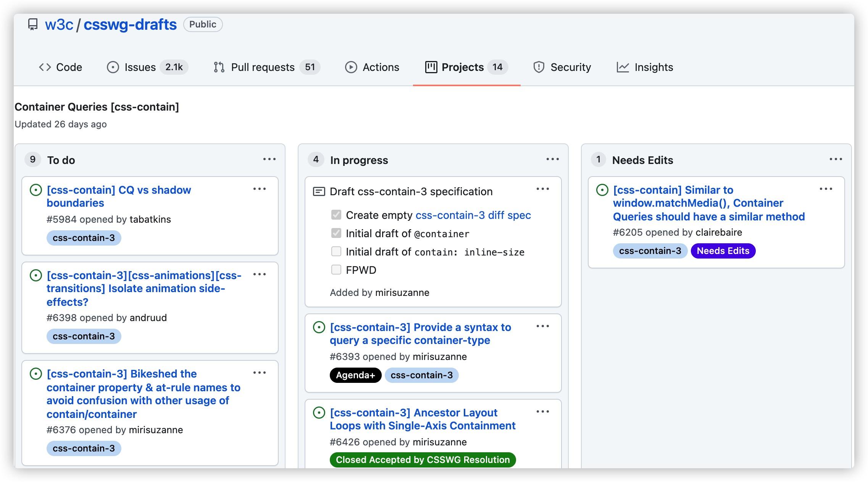Click the purple Needs Edits label
The image size is (868, 482).
click(723, 251)
